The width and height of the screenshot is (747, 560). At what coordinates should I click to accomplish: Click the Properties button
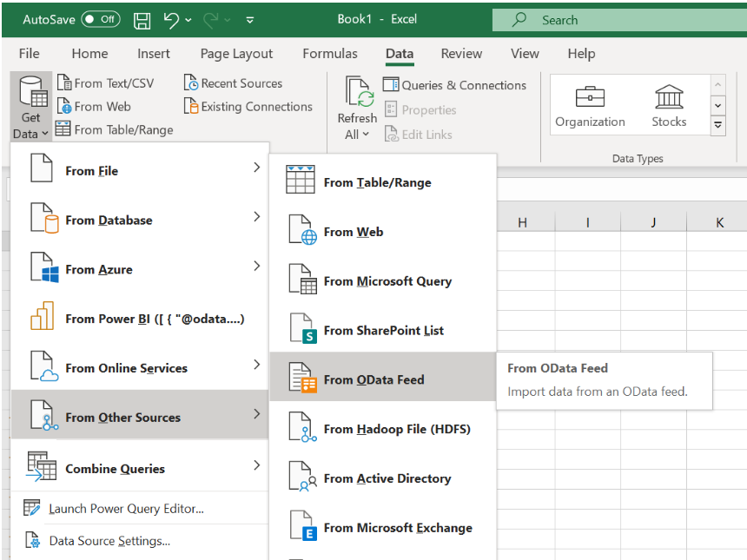click(420, 109)
